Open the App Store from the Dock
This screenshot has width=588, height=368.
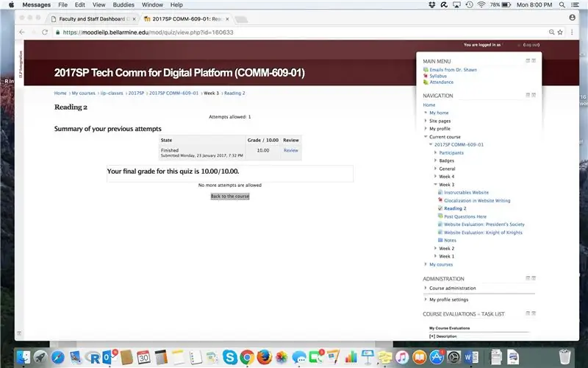pyautogui.click(x=437, y=357)
